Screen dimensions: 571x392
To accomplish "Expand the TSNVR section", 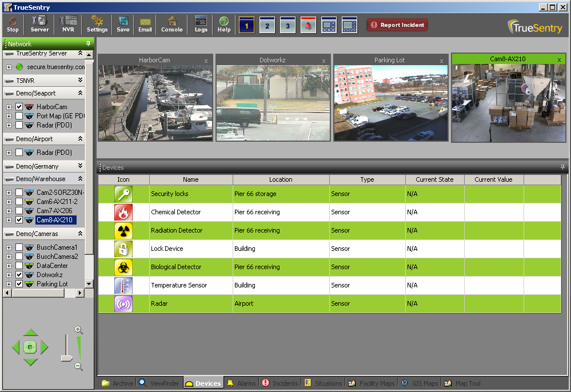I will click(80, 81).
